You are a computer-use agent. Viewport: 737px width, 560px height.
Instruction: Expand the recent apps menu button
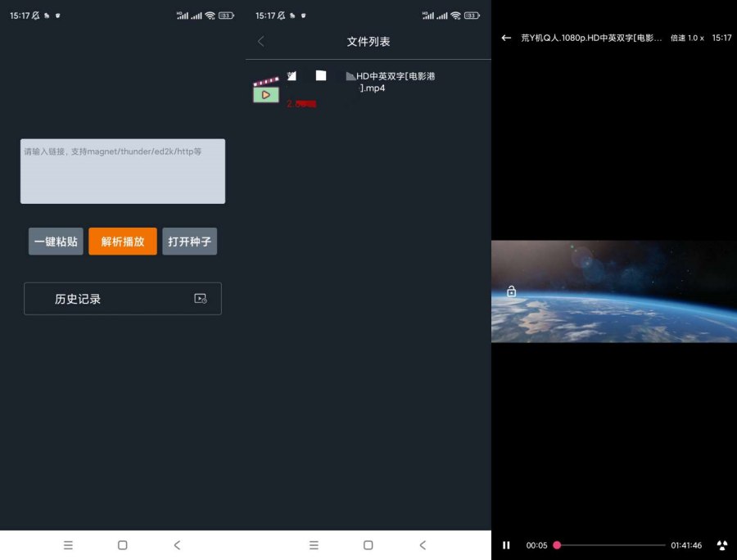point(68,545)
